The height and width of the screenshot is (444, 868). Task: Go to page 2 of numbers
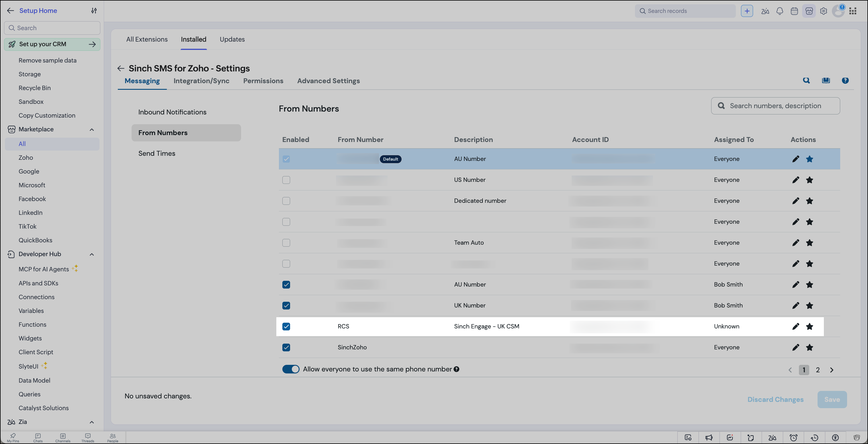coord(818,370)
